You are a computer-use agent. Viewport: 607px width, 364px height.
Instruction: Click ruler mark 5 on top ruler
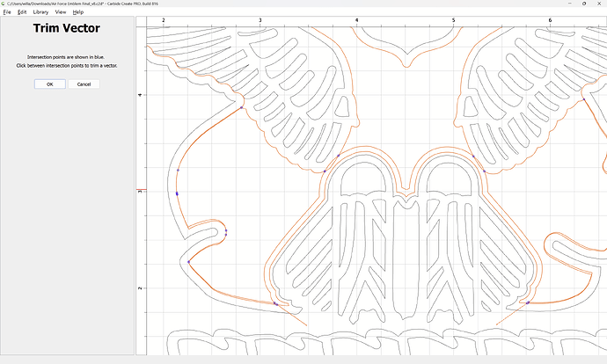coord(453,20)
